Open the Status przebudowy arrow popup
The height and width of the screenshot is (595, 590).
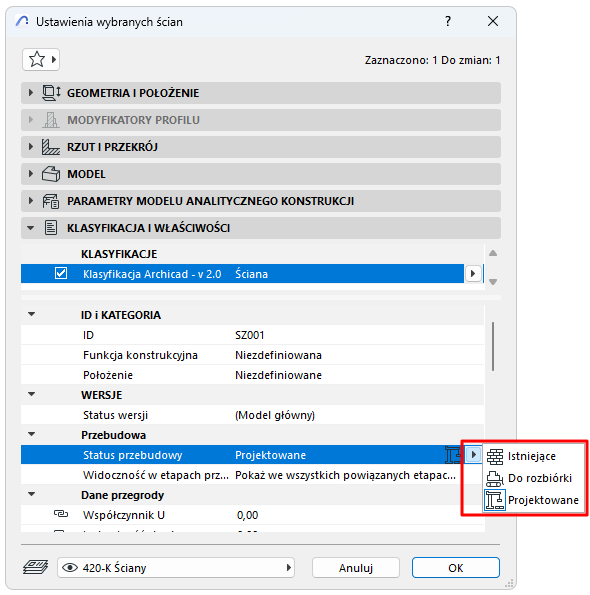474,454
